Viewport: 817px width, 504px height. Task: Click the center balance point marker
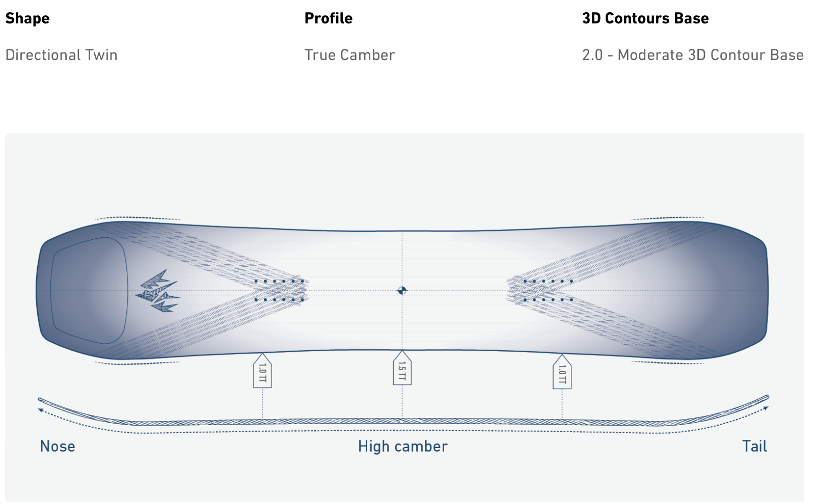(402, 290)
